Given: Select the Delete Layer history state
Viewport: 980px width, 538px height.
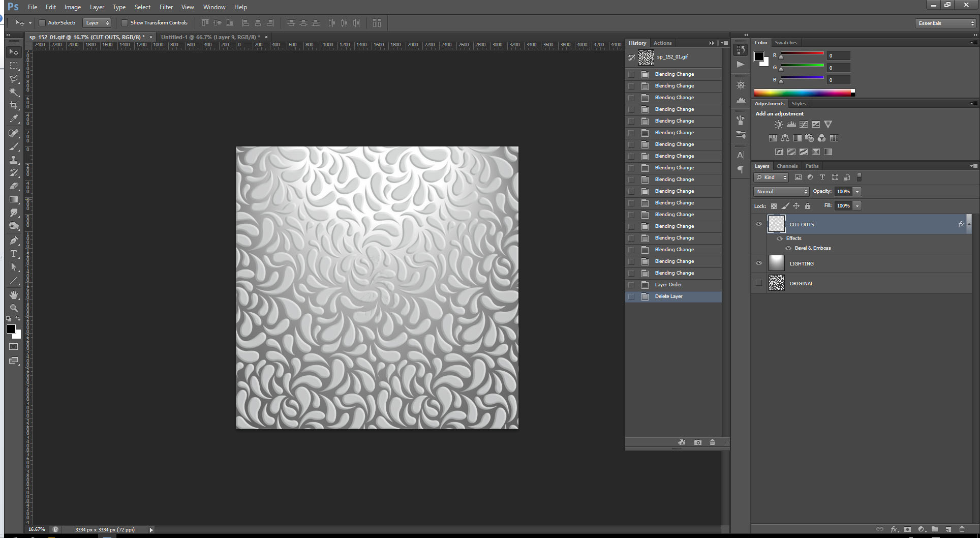Looking at the screenshot, I should (673, 296).
